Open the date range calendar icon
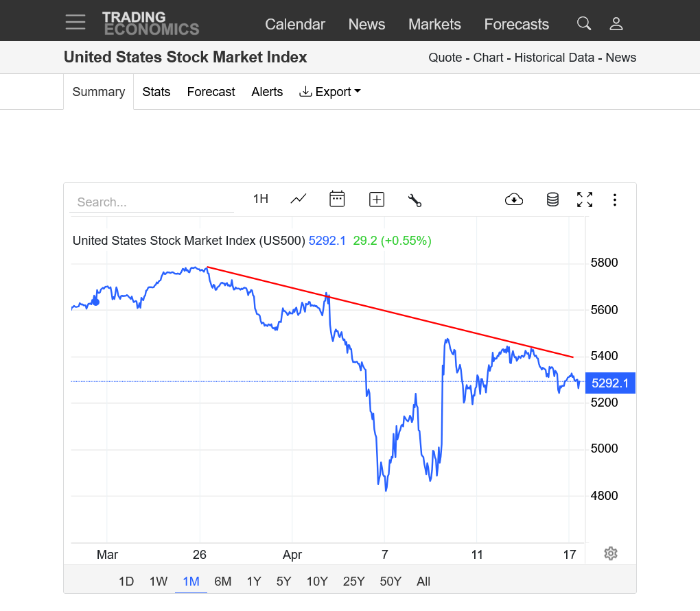Screen dimensions: 700x611 [337, 199]
